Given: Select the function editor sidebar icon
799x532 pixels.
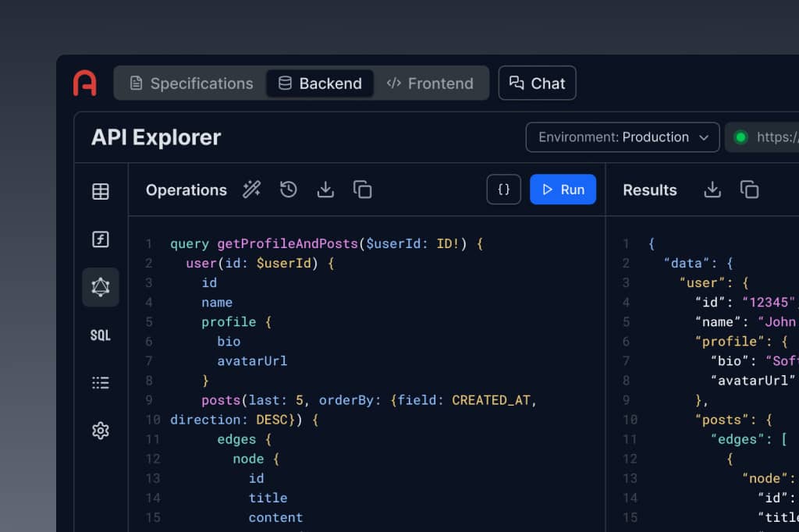Looking at the screenshot, I should [x=100, y=239].
